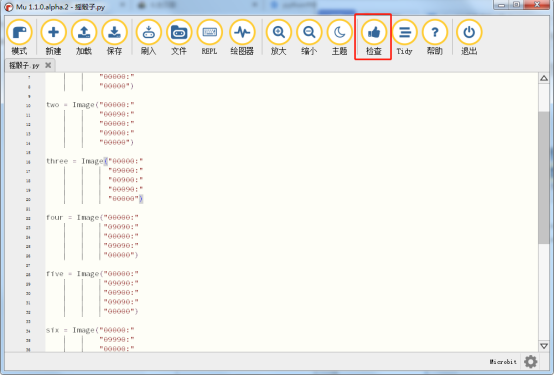Click line number 28 in gutter

28,275
